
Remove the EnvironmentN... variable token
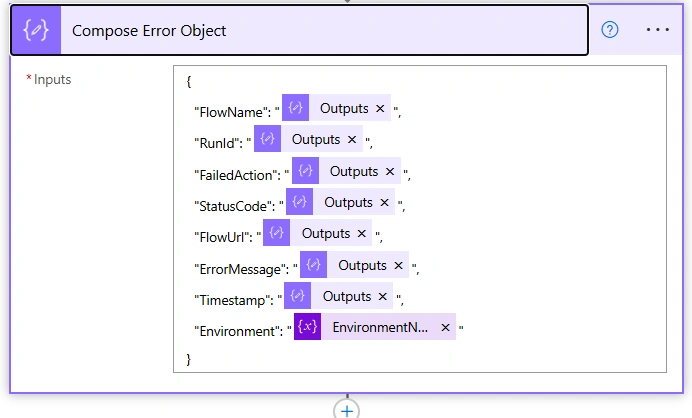click(445, 328)
